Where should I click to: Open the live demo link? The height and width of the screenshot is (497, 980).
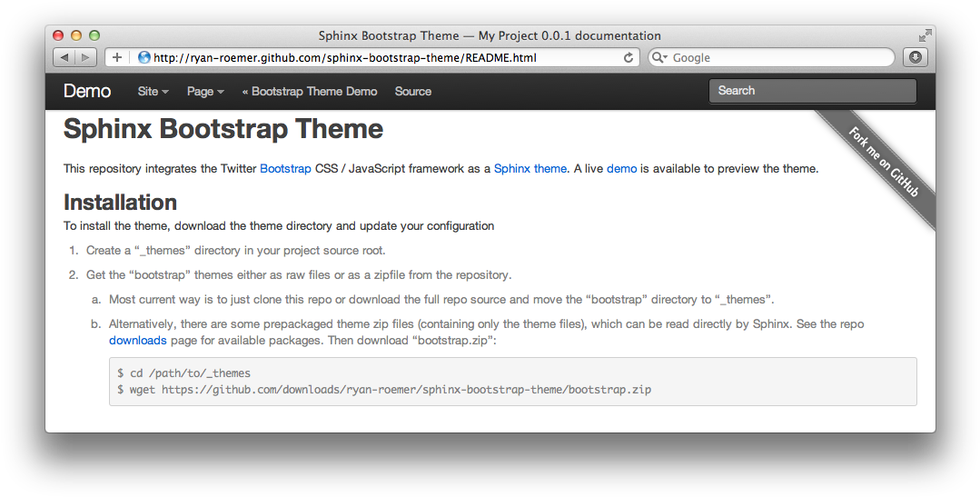click(621, 168)
